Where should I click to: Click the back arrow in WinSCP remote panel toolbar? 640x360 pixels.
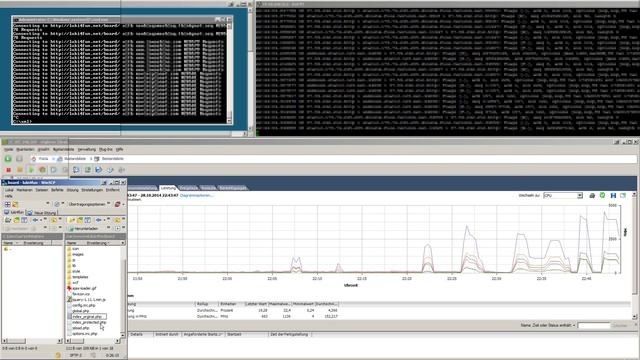tap(98, 220)
